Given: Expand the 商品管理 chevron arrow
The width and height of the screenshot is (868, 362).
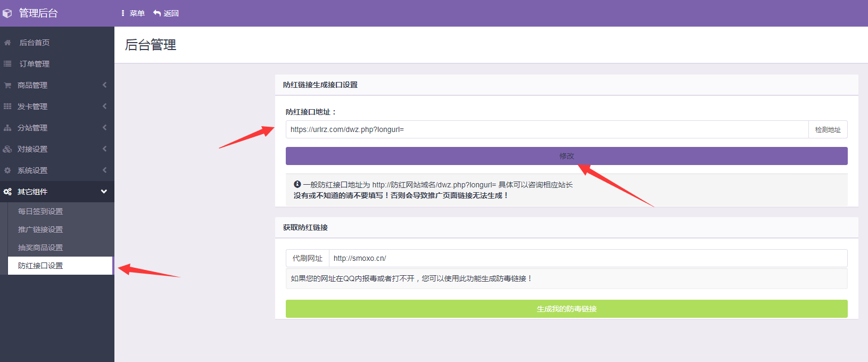Looking at the screenshot, I should (104, 85).
